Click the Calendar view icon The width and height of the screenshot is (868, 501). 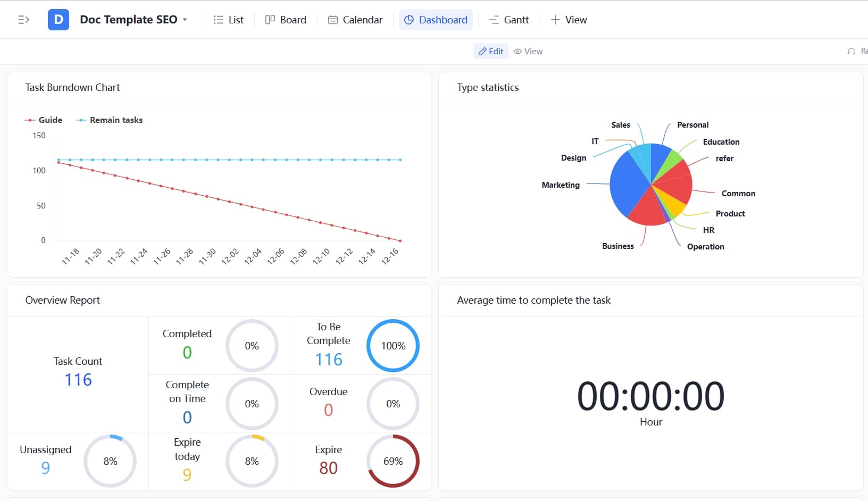click(x=333, y=19)
